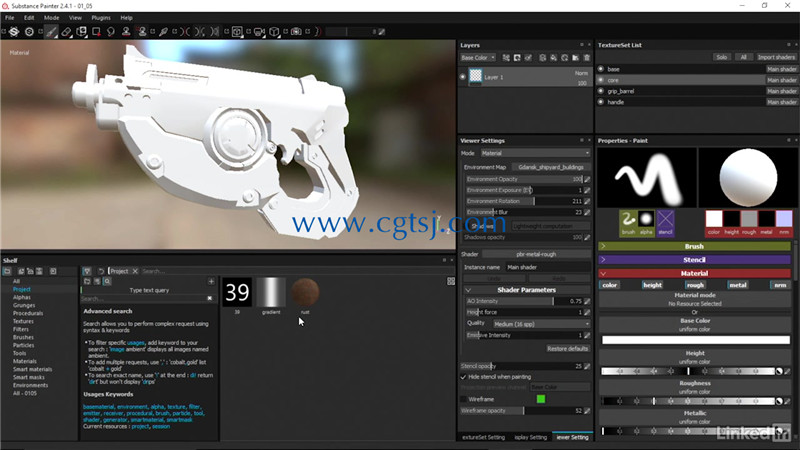Open the 3D/2D view layout icon
800x450 pixels.
point(237,32)
